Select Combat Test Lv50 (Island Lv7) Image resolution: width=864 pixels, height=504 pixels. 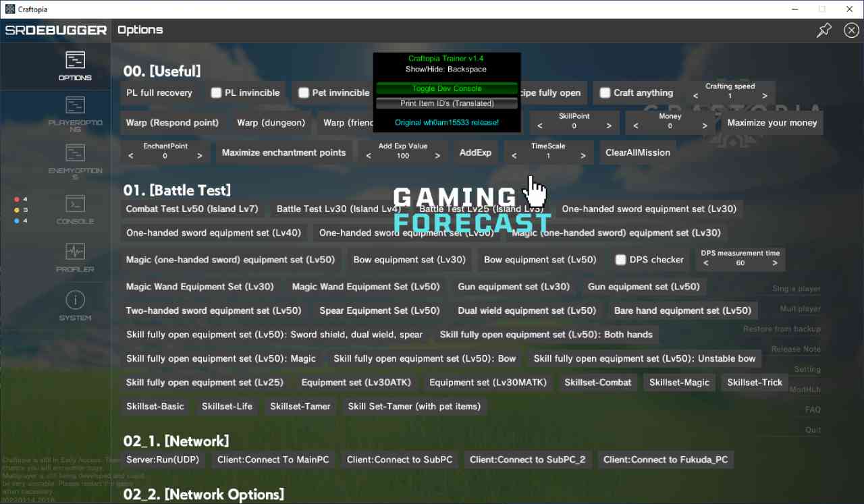coord(192,209)
